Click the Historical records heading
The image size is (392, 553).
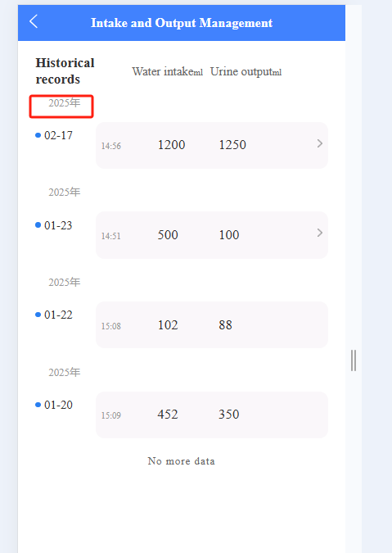point(65,71)
